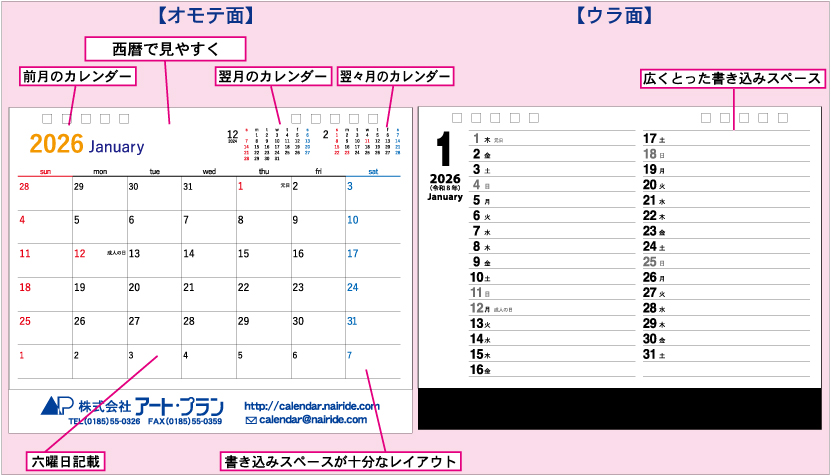
Task: Click the 4 日 row in the back-side list
Action: pos(552,185)
